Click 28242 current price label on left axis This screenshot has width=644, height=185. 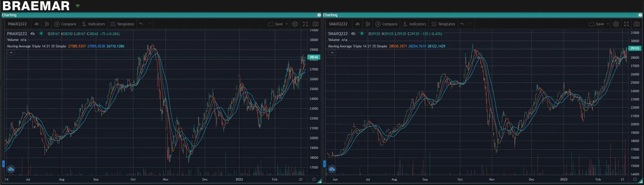click(314, 57)
